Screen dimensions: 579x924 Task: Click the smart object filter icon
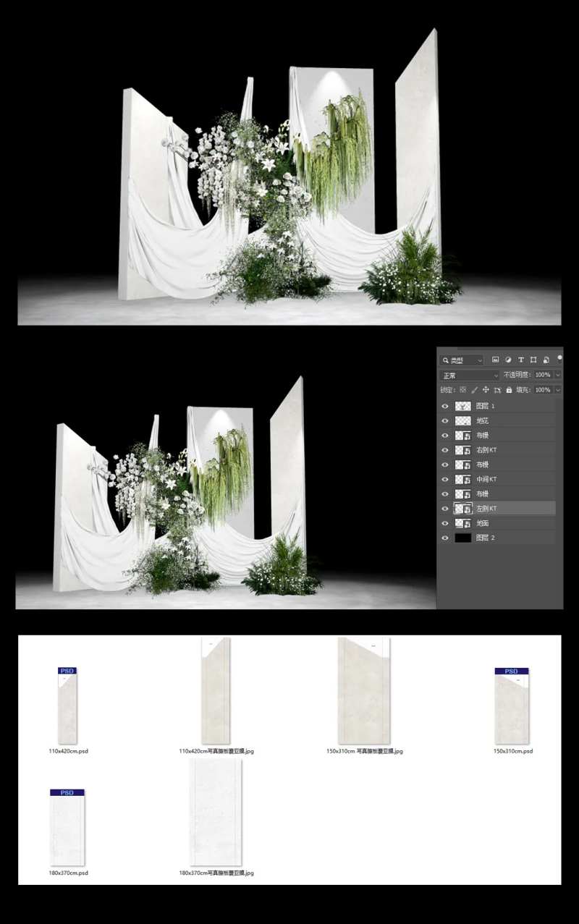click(x=546, y=360)
